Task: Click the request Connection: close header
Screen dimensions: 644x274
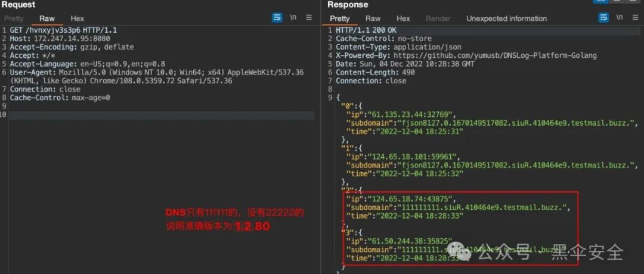Action: tap(45, 89)
